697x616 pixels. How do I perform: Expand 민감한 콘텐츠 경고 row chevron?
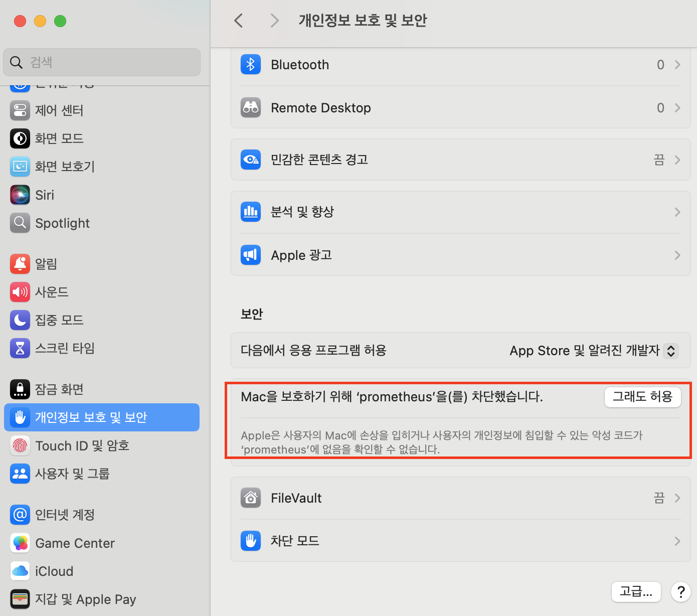tap(677, 160)
